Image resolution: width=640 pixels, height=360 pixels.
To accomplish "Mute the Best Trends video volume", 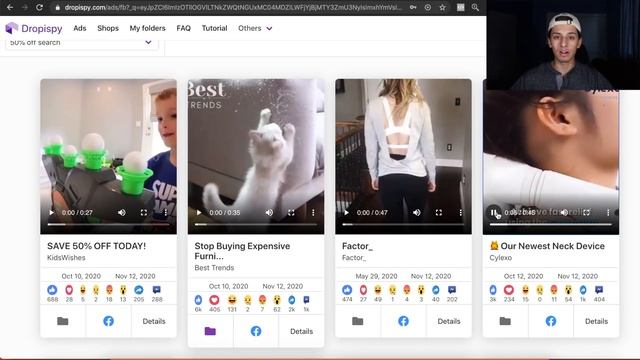I will [x=269, y=213].
